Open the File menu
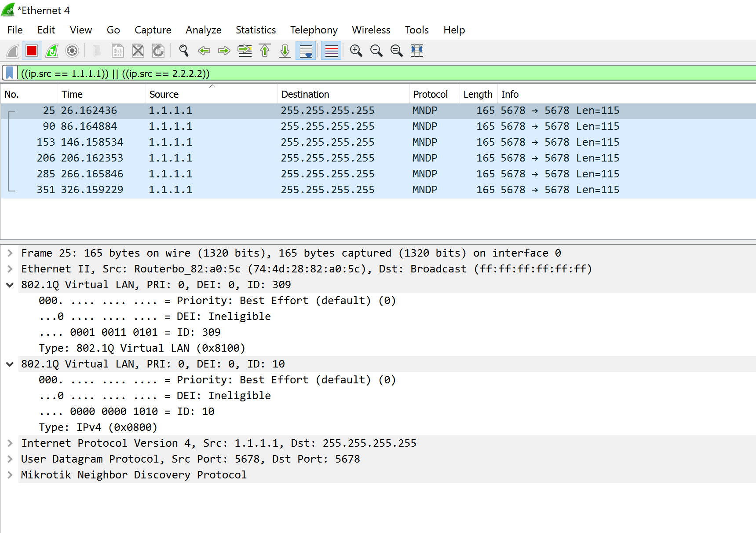The image size is (756, 533). [x=15, y=30]
